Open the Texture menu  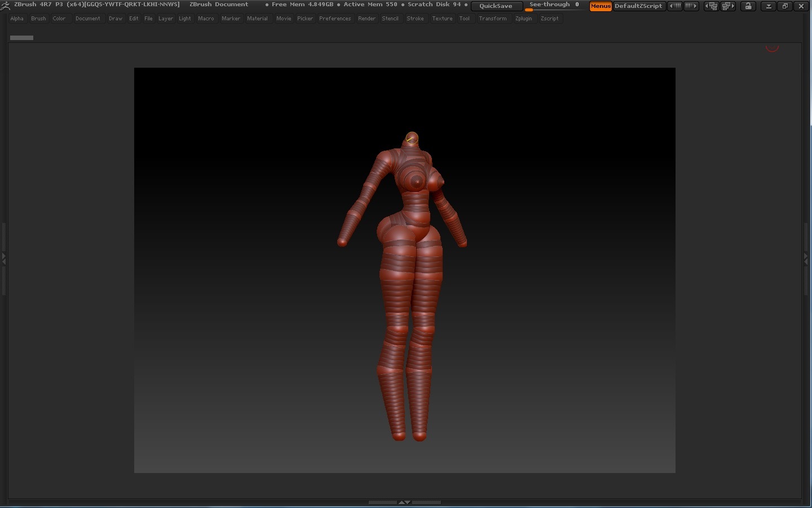442,19
